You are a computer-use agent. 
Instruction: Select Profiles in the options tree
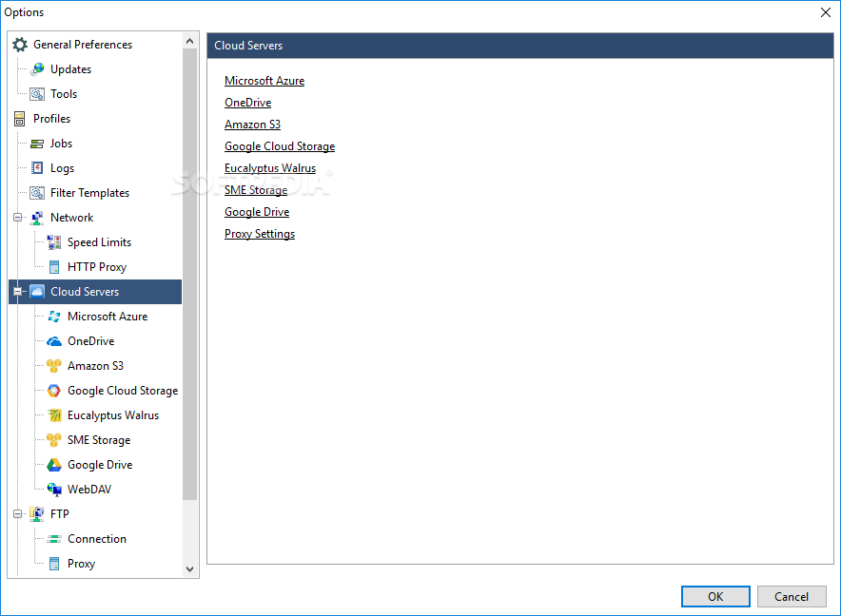pos(51,119)
